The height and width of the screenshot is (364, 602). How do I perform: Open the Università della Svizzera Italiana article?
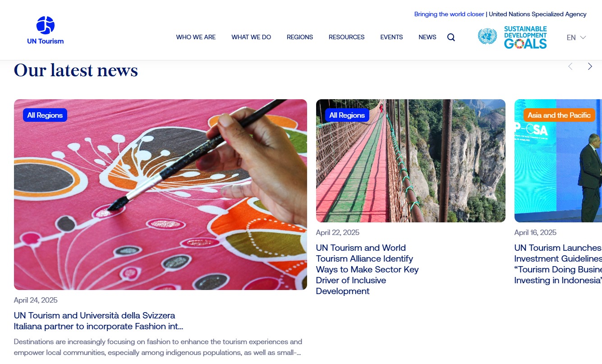click(98, 321)
